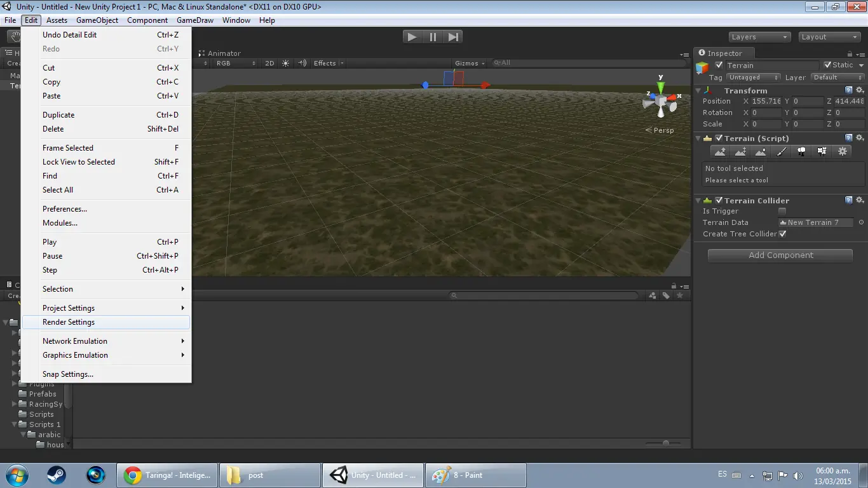868x488 pixels.
Task: Click the Pause button
Action: pyautogui.click(x=433, y=37)
